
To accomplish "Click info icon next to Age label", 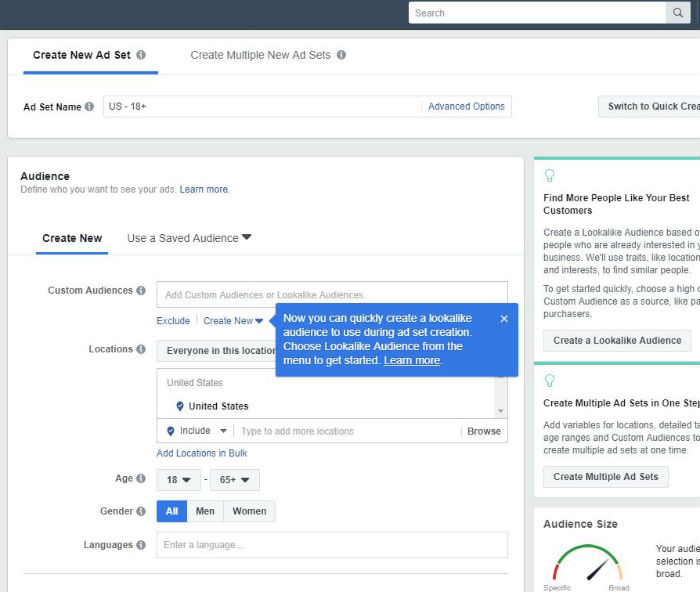I will pos(141,479).
